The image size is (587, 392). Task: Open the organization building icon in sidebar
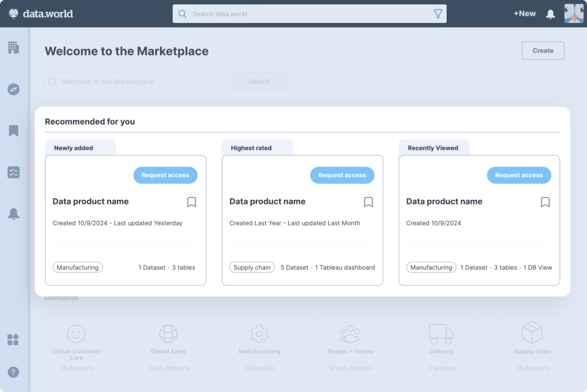[13, 48]
